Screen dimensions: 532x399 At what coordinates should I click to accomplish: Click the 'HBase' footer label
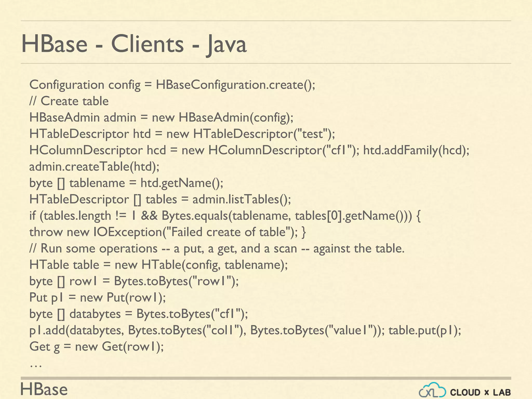(44, 389)
